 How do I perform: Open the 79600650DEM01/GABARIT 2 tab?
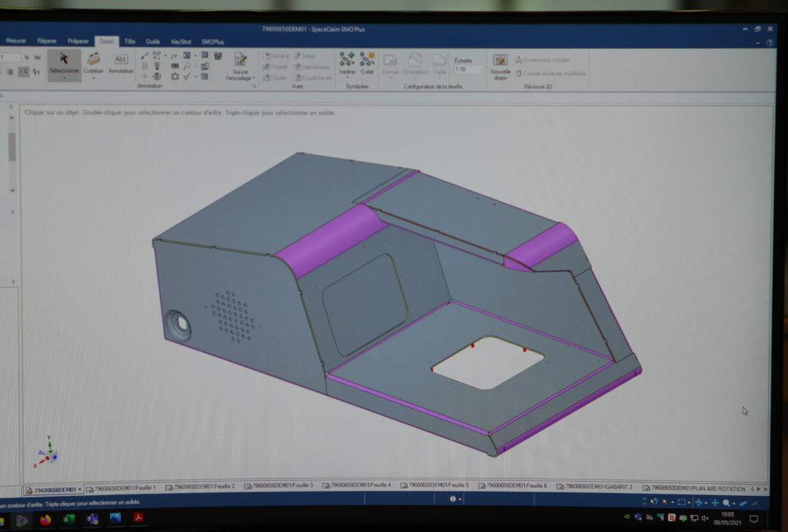point(594,487)
